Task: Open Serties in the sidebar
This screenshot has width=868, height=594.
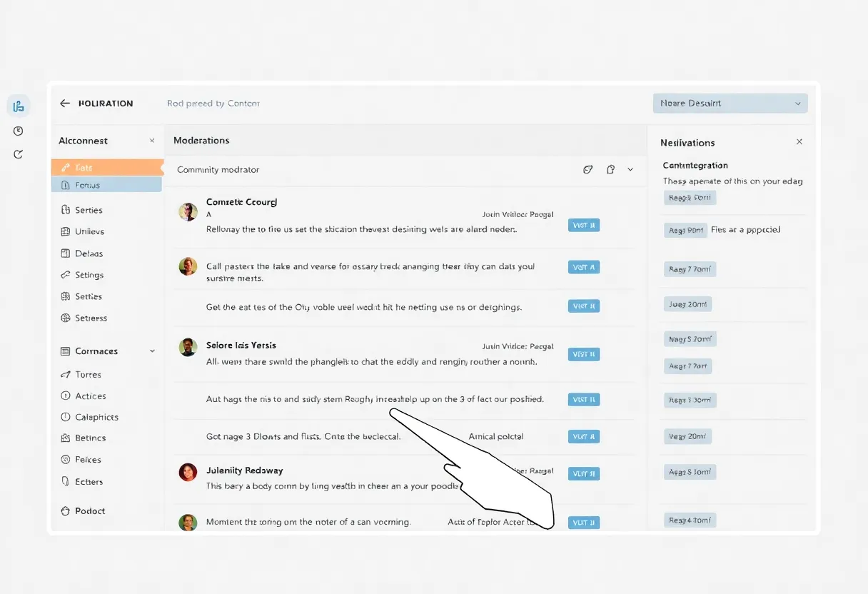Action: click(x=89, y=211)
